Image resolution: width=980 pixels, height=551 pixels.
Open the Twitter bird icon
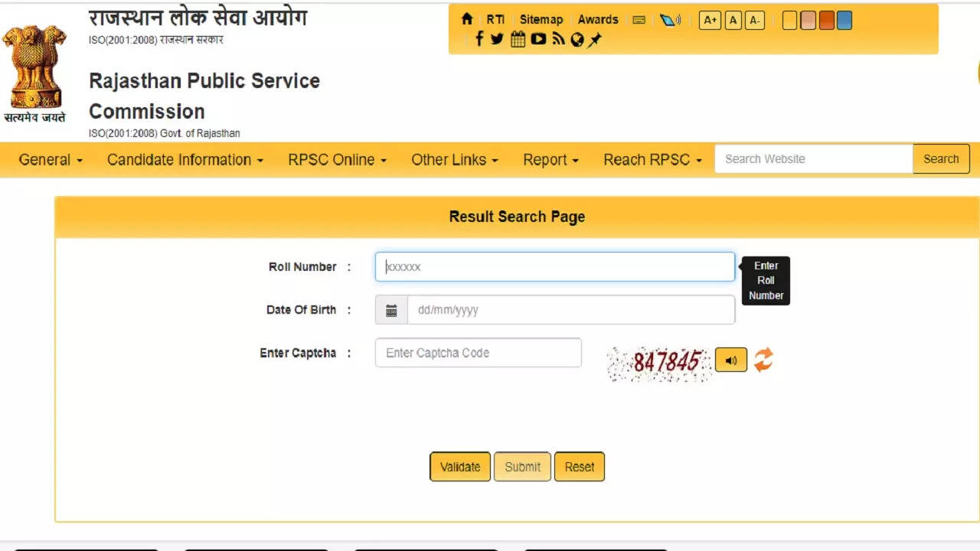point(497,39)
